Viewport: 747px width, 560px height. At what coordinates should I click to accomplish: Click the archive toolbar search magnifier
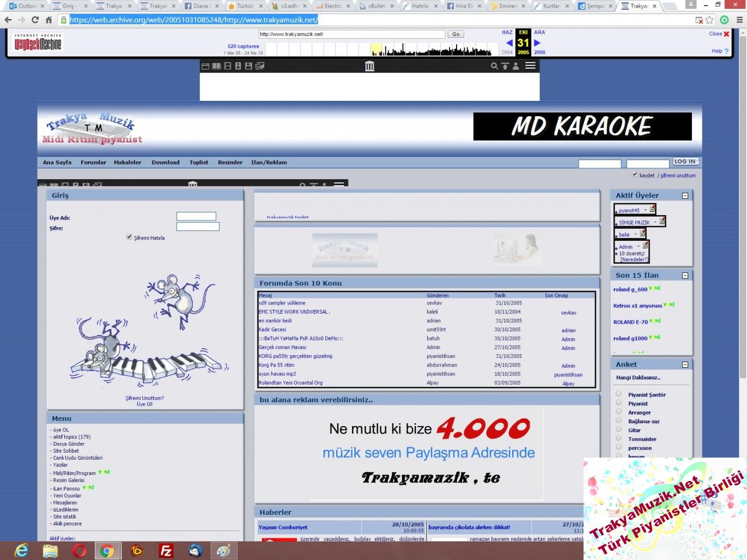(494, 66)
